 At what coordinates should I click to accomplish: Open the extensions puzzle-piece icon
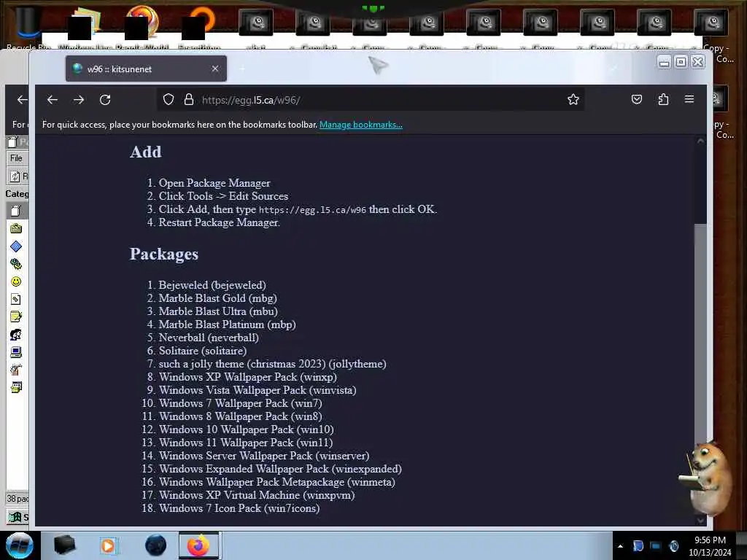pos(663,99)
